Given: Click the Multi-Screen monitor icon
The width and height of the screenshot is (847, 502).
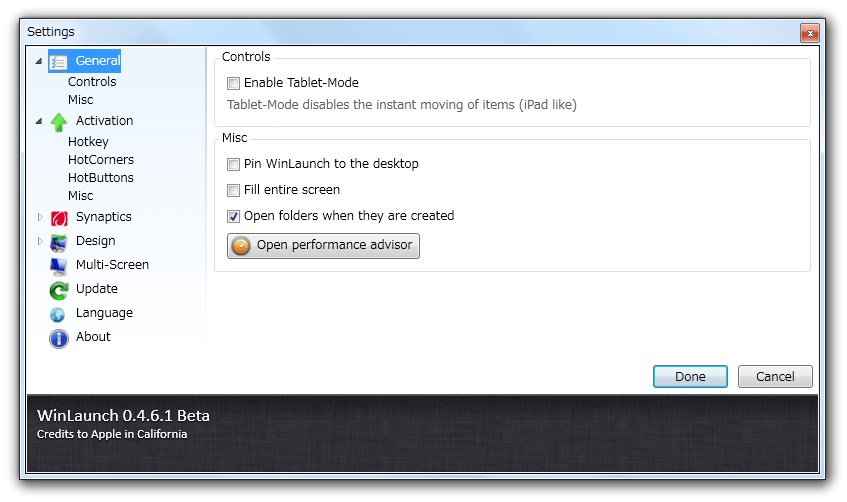Looking at the screenshot, I should [x=58, y=266].
